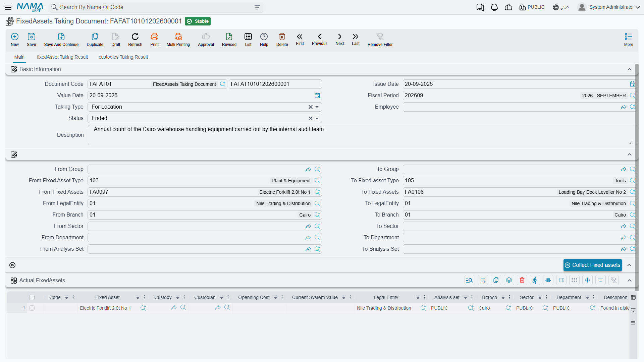Toggle the select-all rows checkbox
Screen dimensions: 644x362
[32, 297]
